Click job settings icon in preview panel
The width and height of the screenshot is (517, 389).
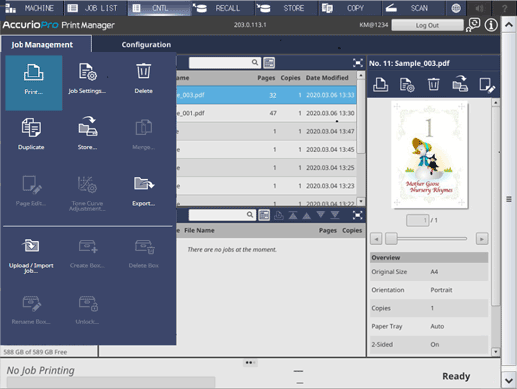coord(407,84)
